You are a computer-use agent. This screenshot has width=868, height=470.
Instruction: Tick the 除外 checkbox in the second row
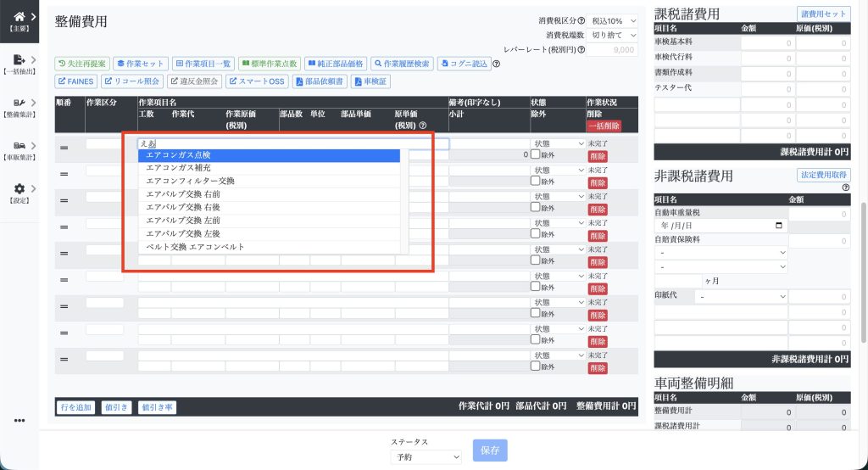click(x=535, y=181)
